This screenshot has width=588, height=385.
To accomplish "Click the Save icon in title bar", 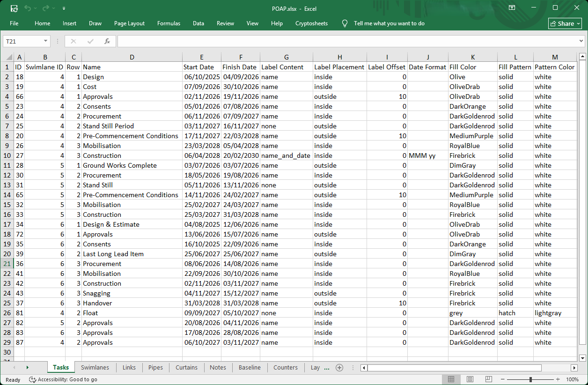I will (x=14, y=8).
